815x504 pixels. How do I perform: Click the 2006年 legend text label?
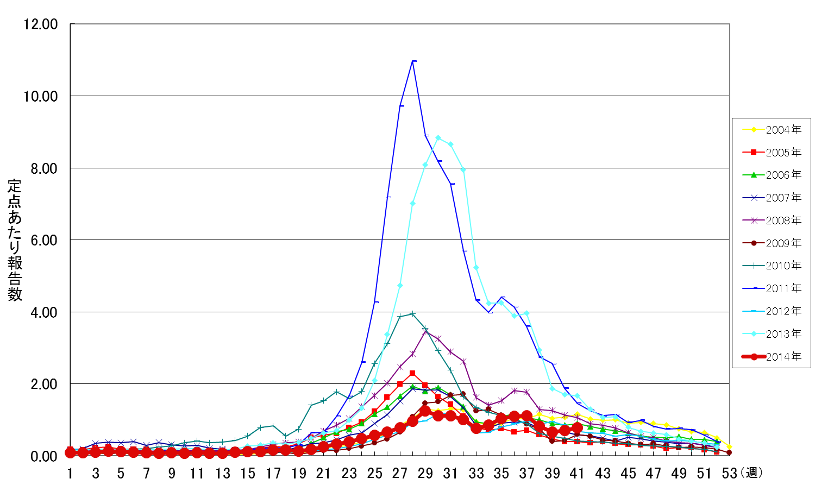point(783,175)
